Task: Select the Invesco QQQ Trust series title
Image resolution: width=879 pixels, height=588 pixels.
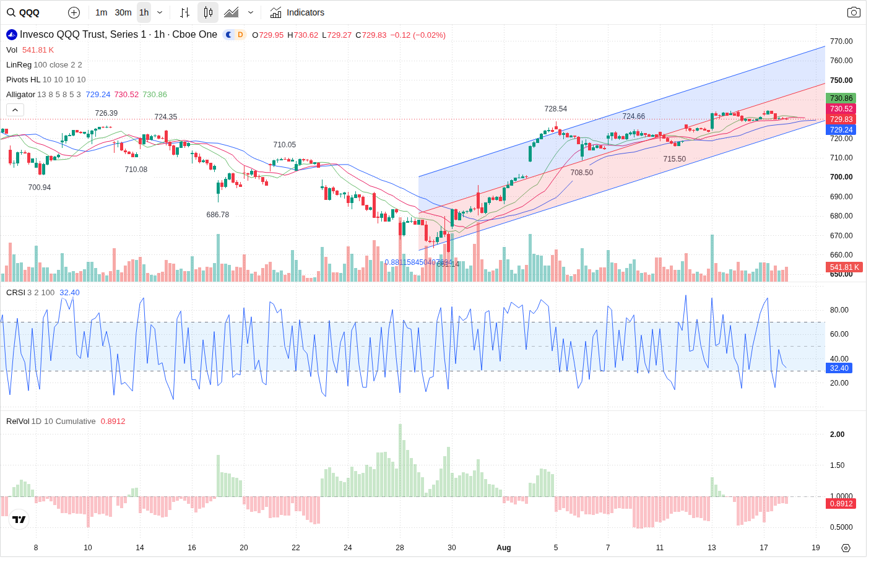Action: (118, 35)
